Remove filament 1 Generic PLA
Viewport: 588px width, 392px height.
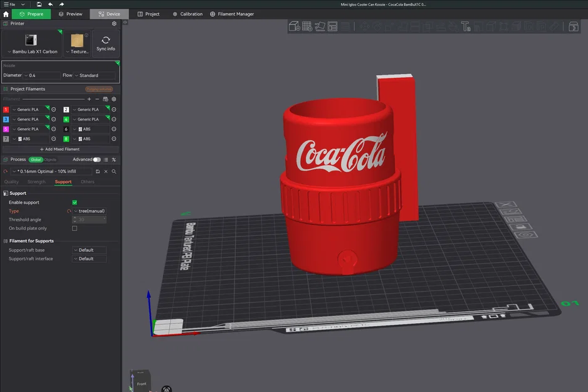coord(54,110)
